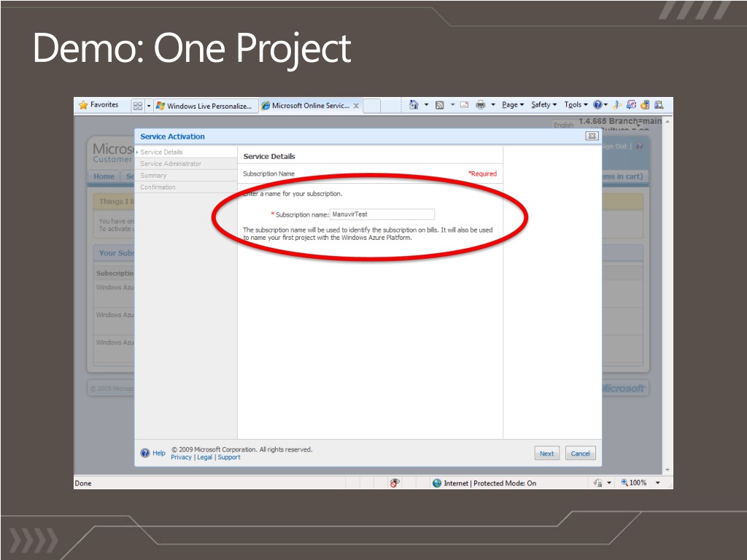Click the Done status text
Viewport: 747px width, 560px height.
pos(83,483)
